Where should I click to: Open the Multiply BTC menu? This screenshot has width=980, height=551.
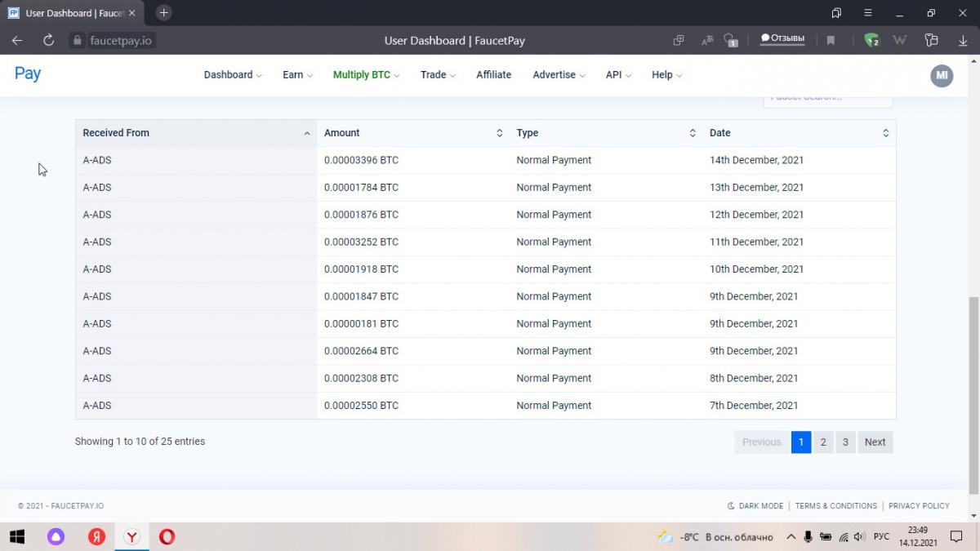(366, 75)
